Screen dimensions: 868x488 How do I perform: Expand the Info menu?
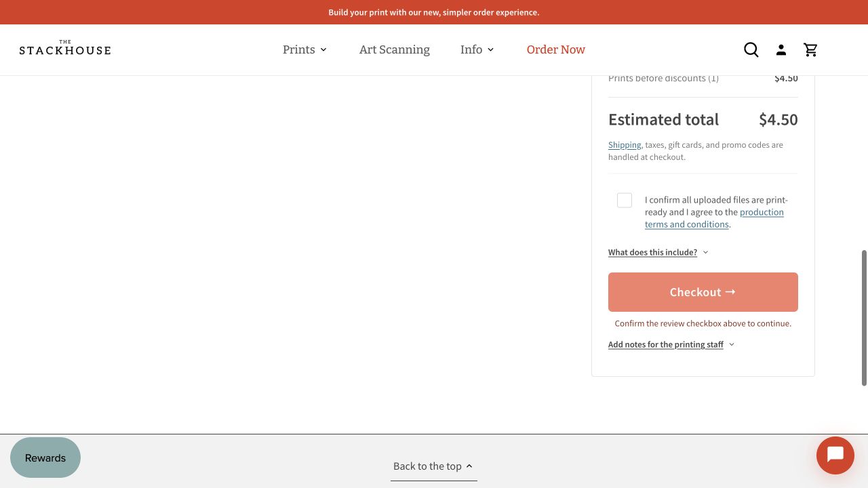click(x=477, y=49)
